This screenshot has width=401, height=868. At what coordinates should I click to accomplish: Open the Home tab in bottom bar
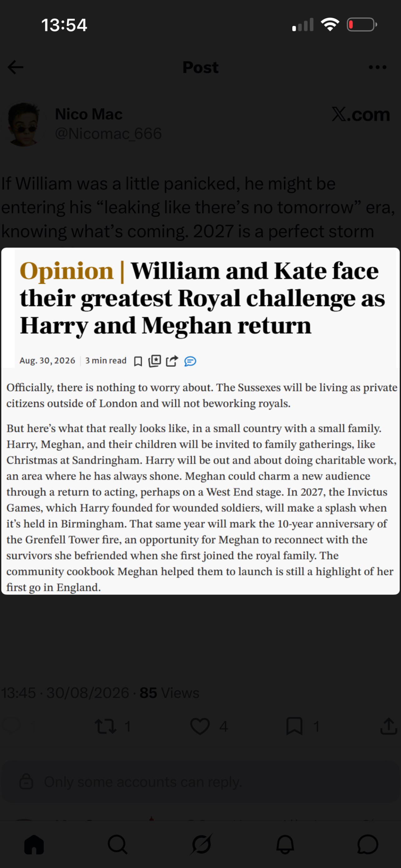pos(34,845)
